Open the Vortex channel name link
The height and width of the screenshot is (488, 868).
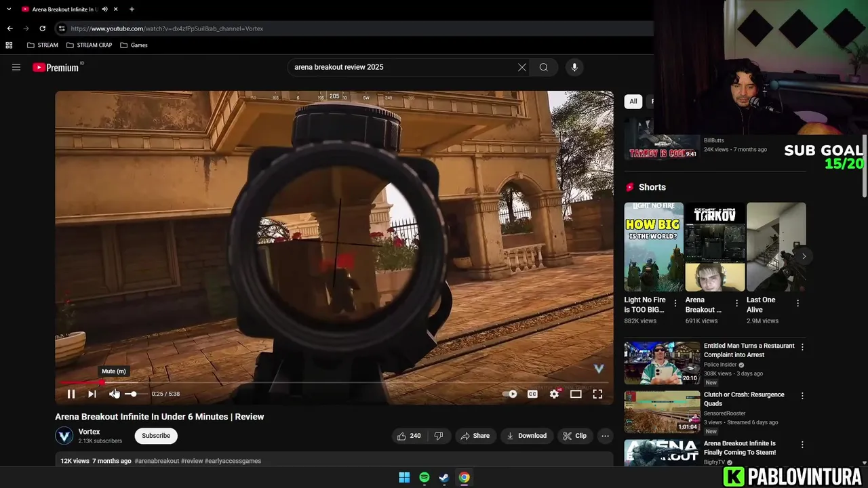coord(89,432)
